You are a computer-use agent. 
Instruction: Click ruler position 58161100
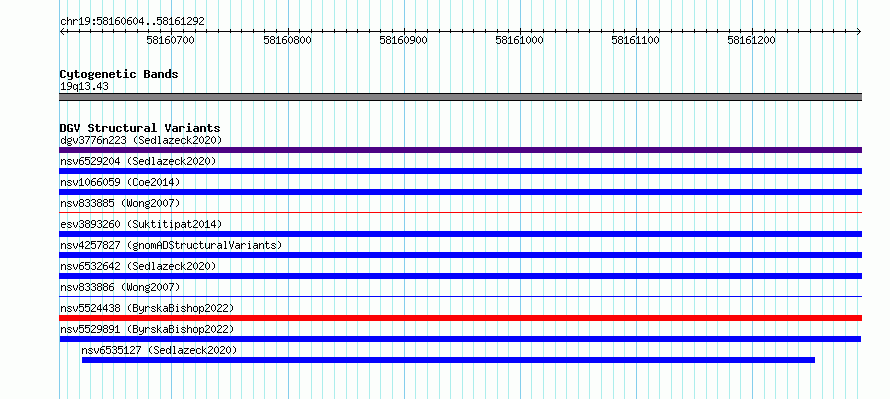635,40
